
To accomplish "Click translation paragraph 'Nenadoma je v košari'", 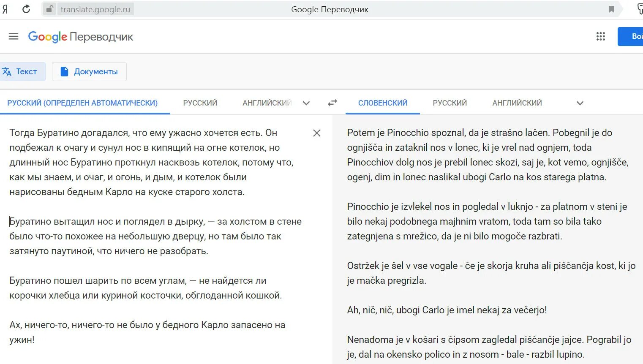I will tap(489, 347).
